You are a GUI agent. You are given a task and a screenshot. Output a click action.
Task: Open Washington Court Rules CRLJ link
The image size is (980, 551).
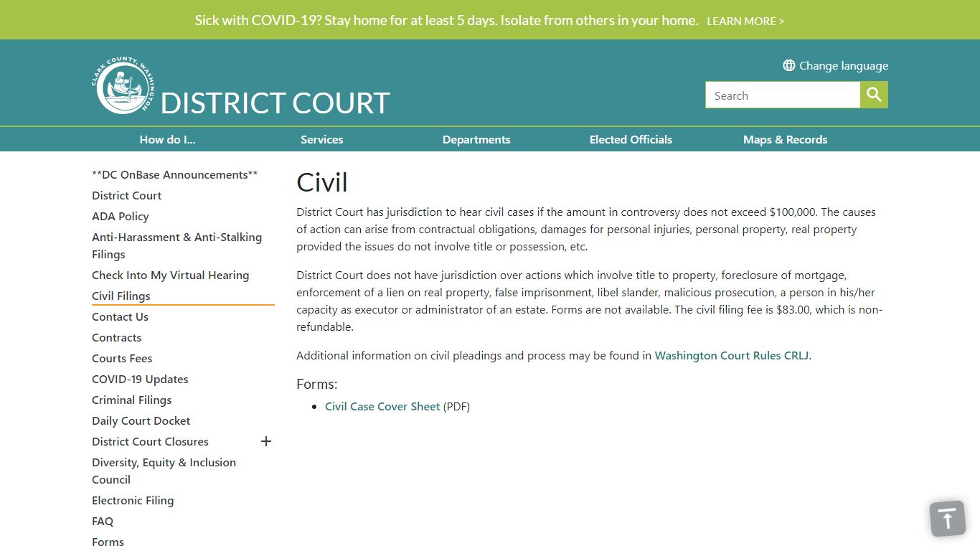[732, 356]
